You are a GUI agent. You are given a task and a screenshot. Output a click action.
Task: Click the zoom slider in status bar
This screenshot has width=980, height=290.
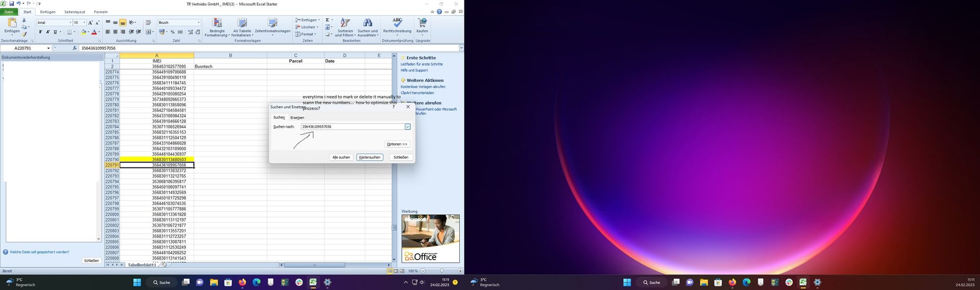pyautogui.click(x=442, y=271)
